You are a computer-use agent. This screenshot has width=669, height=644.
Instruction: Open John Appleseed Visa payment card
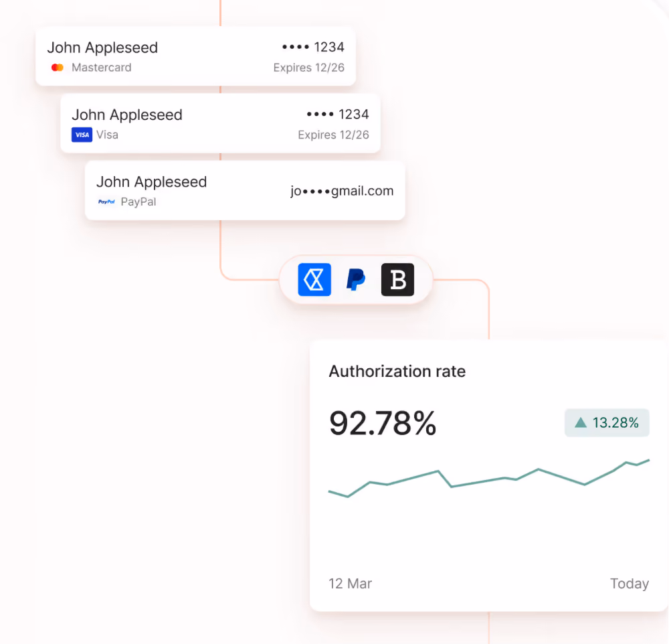click(x=221, y=123)
